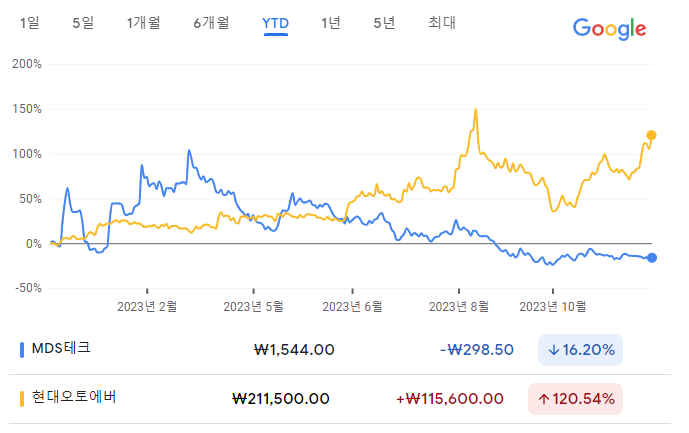Show the 5년 range tab

click(384, 23)
